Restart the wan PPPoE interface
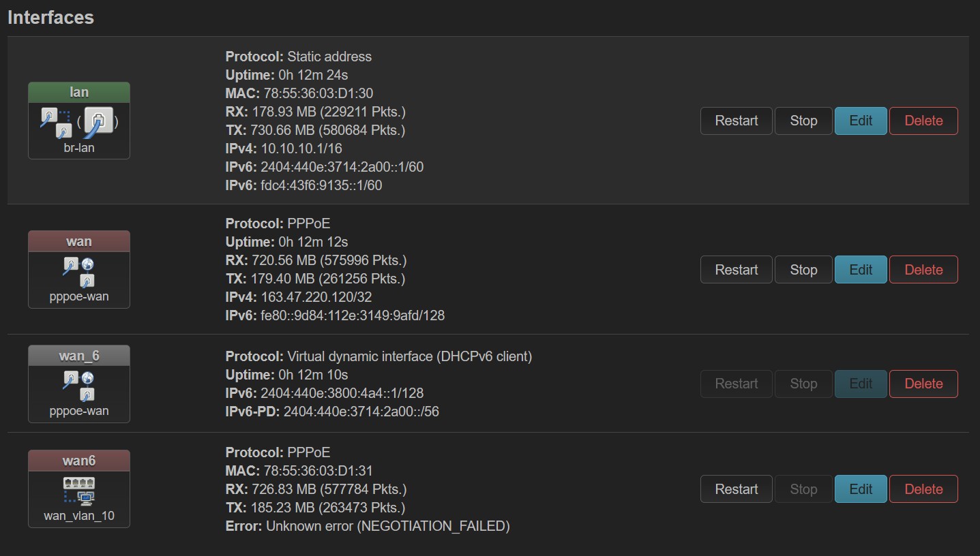The width and height of the screenshot is (980, 556). point(737,270)
